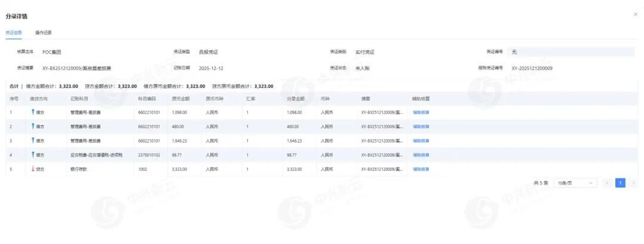Select the 凭证信息 tab
The height and width of the screenshot is (244, 644).
coord(14,32)
